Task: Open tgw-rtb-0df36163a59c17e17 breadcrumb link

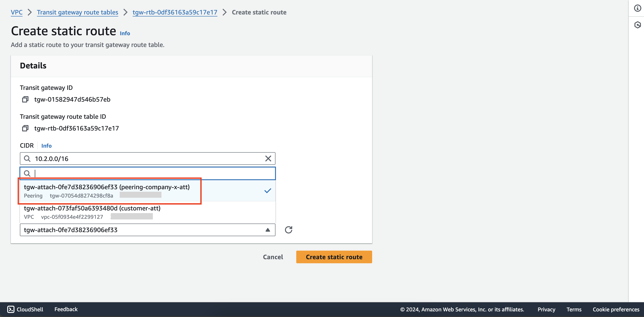Action: click(175, 12)
